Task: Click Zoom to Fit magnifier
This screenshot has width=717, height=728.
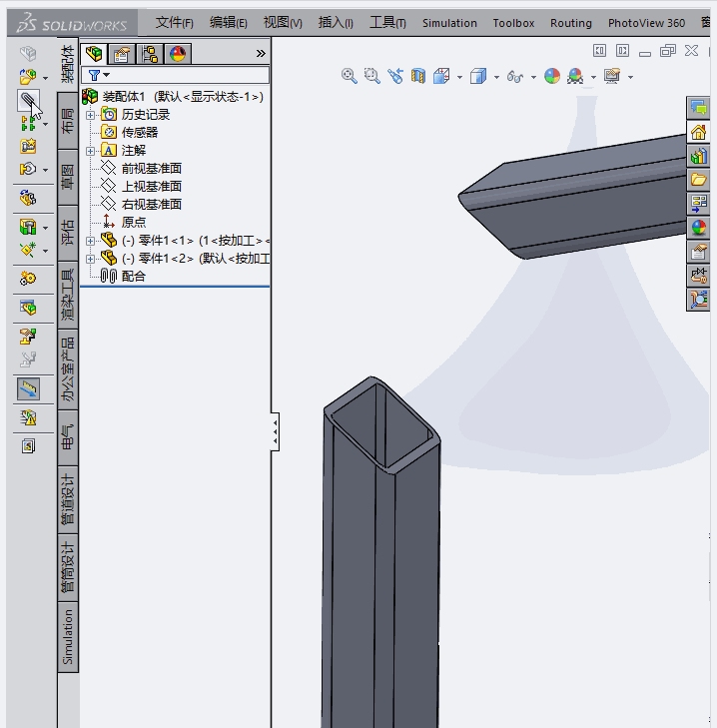Action: tap(350, 76)
